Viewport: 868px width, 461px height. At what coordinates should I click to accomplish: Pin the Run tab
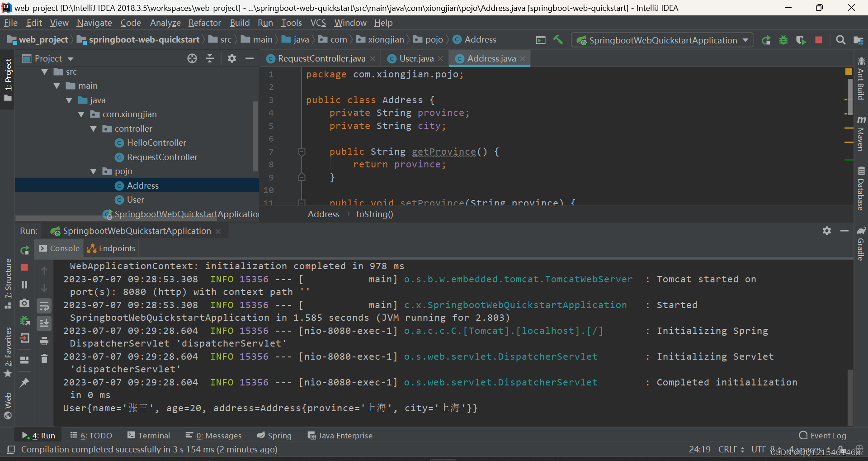[x=25, y=383]
